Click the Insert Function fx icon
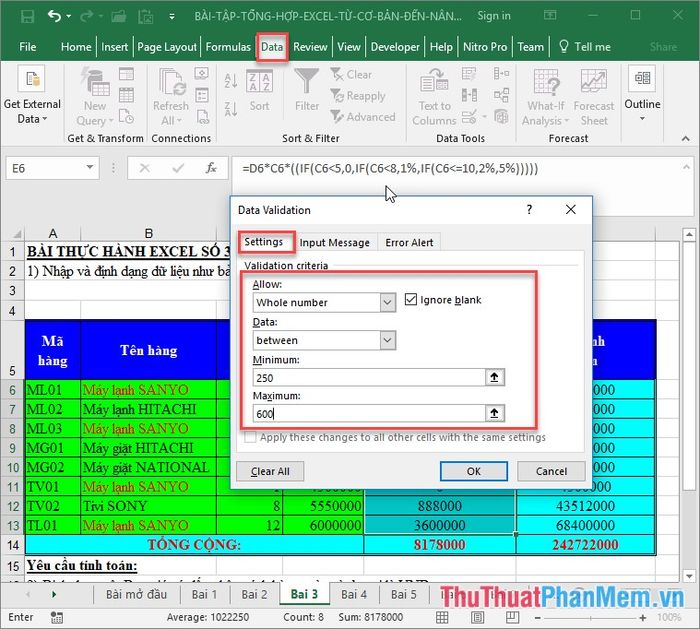This screenshot has width=700, height=629. [x=210, y=169]
